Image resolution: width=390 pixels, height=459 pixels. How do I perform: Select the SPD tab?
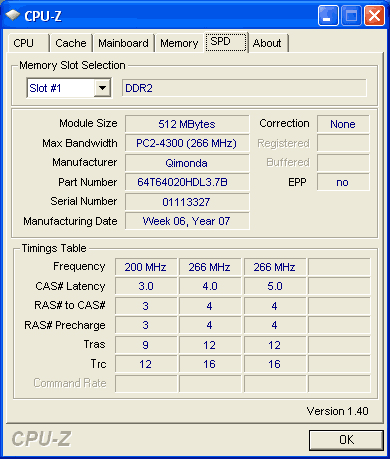226,42
